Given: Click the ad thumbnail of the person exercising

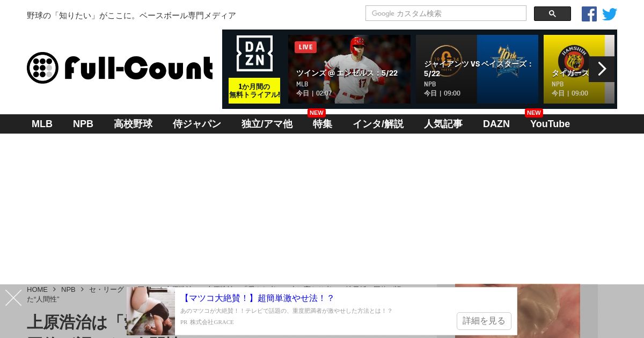Looking at the screenshot, I should point(151,311).
